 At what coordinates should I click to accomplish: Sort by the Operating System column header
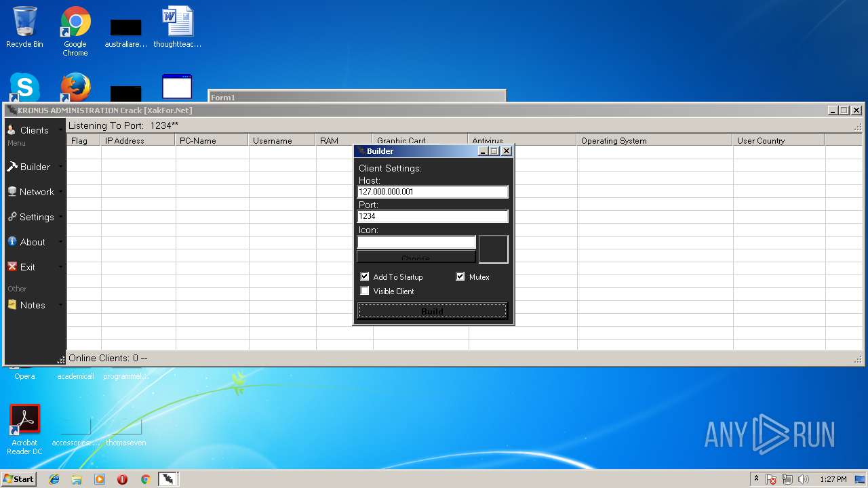point(655,140)
